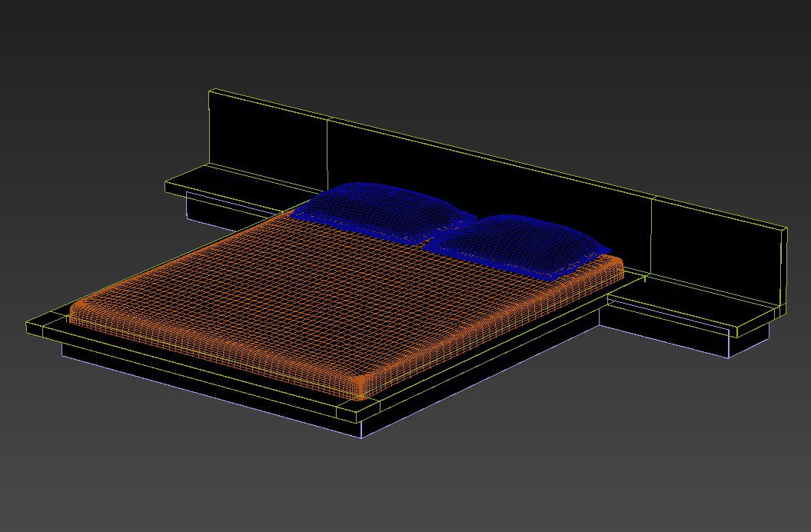Click the headboard's left panel
The image size is (811, 532).
point(269,140)
